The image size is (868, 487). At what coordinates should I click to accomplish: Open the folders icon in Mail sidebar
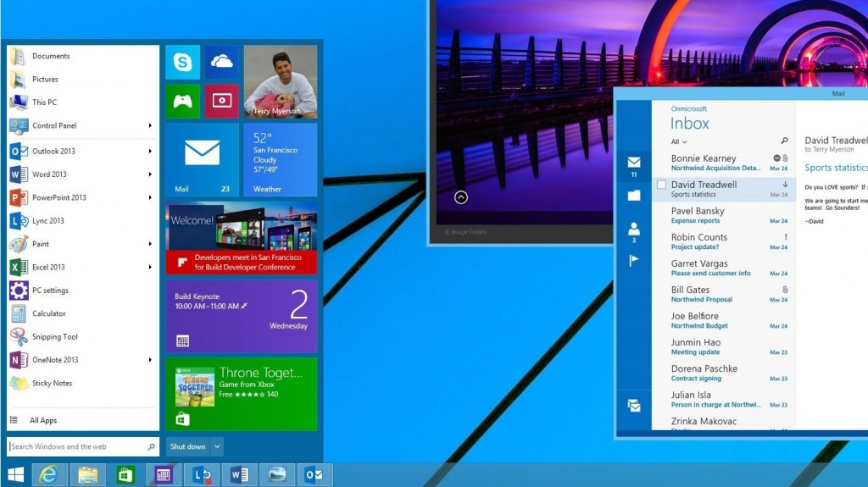coord(634,196)
